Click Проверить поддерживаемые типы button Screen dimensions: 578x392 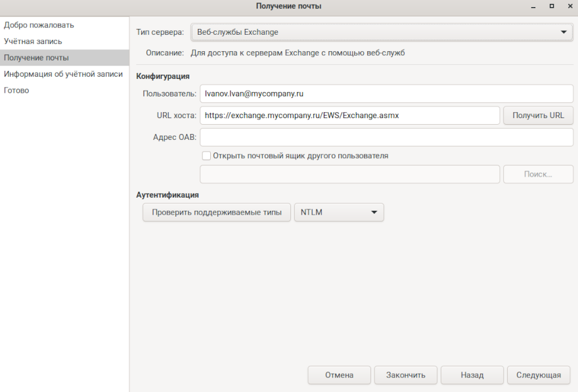pyautogui.click(x=217, y=213)
